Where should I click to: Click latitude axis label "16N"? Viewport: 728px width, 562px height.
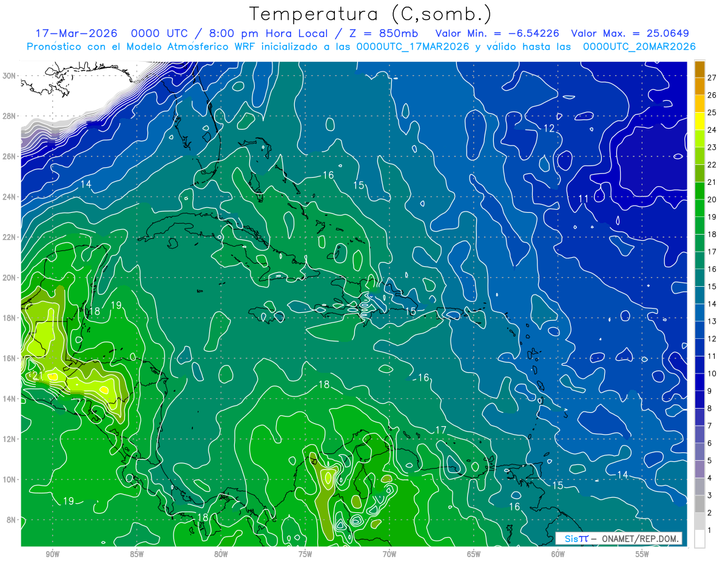[9, 358]
